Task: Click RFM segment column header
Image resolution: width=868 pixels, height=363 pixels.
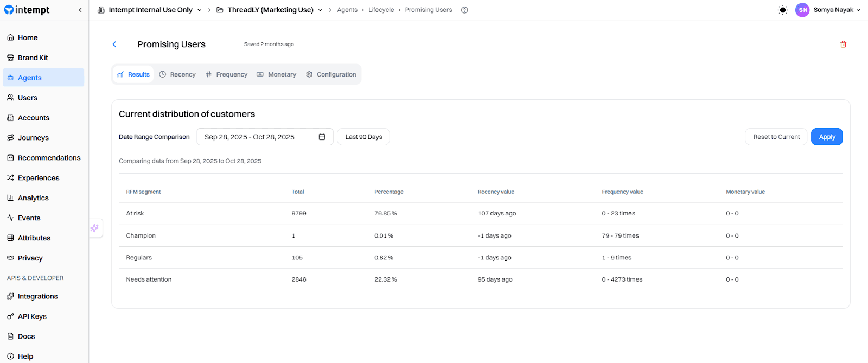Action: coord(143,192)
